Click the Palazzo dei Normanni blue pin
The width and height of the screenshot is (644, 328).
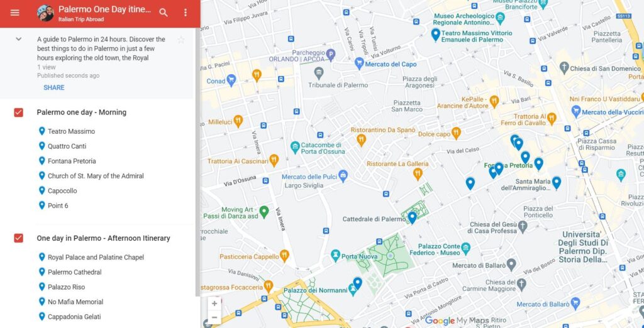[x=358, y=283]
